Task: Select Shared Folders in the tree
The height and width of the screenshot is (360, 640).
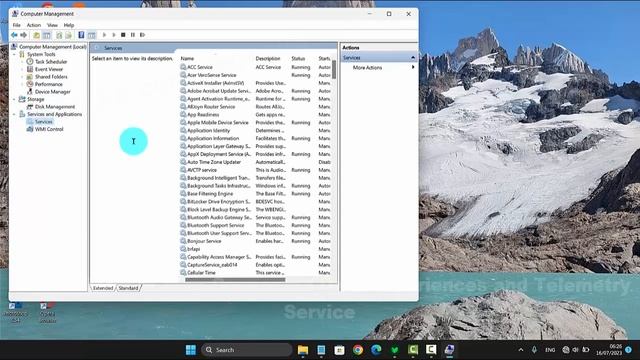Action: (x=51, y=77)
